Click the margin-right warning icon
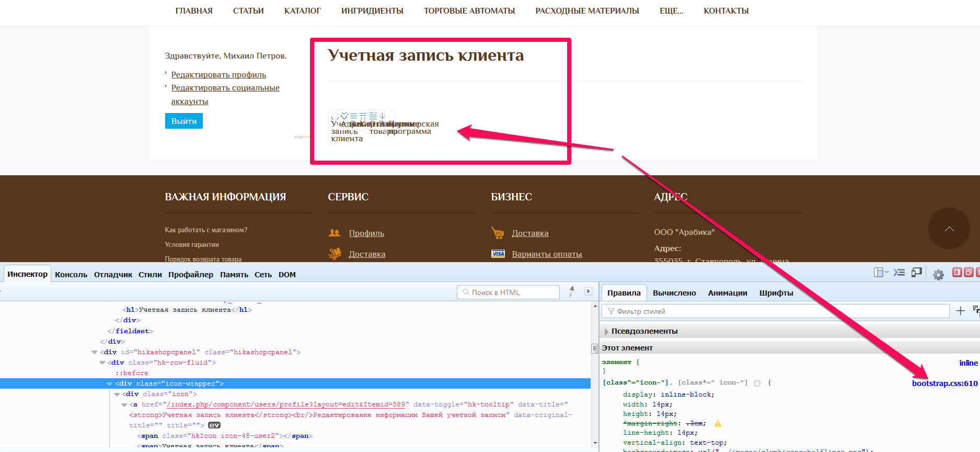This screenshot has width=980, height=452. [718, 423]
